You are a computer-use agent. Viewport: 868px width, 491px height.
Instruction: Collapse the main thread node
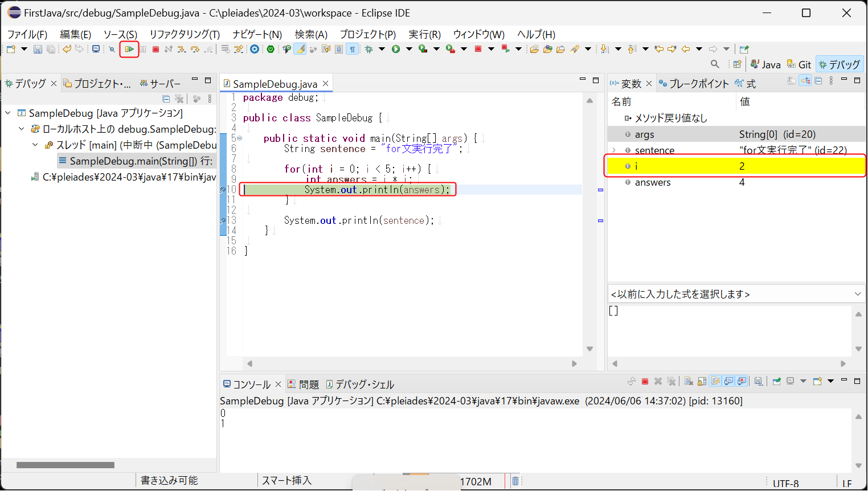coord(35,145)
